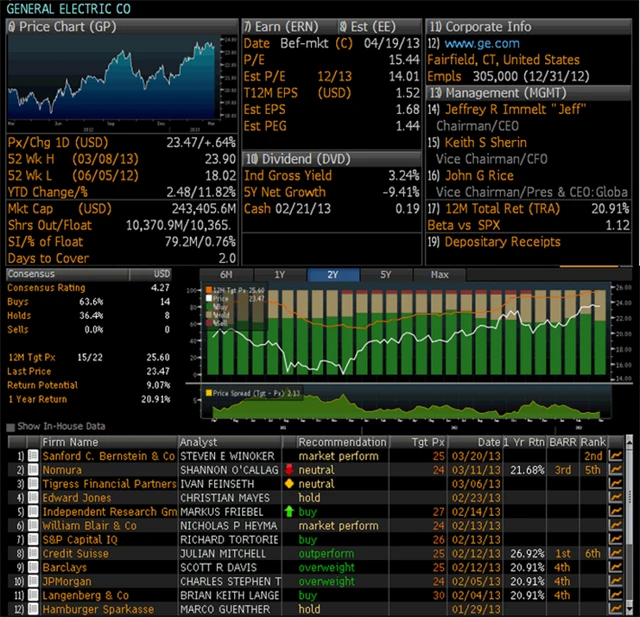This screenshot has width=640, height=617.
Task: Open document icon beside Edward Jones
Action: pyautogui.click(x=32, y=498)
